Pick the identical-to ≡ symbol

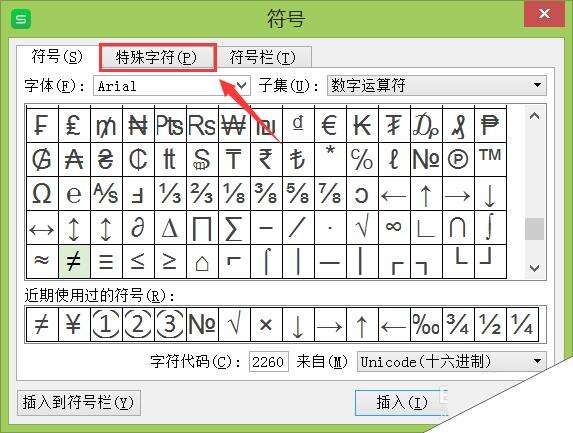pos(106,261)
